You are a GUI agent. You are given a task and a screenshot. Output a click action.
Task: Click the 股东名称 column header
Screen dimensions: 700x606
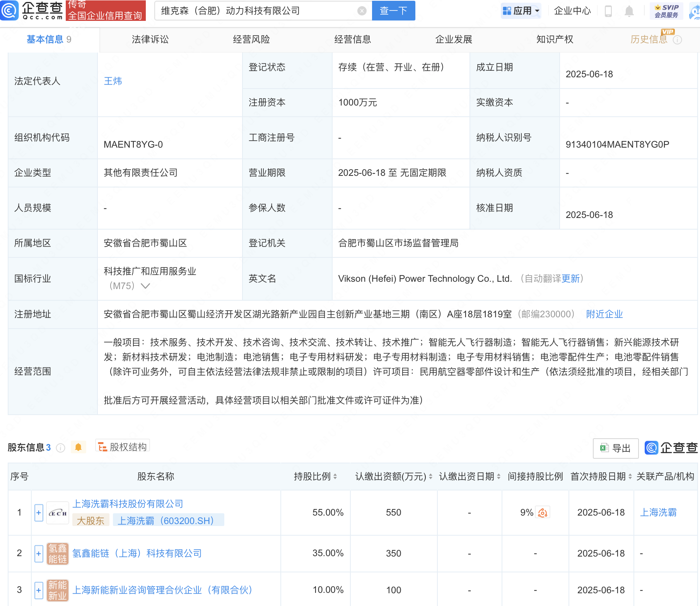pos(156,477)
